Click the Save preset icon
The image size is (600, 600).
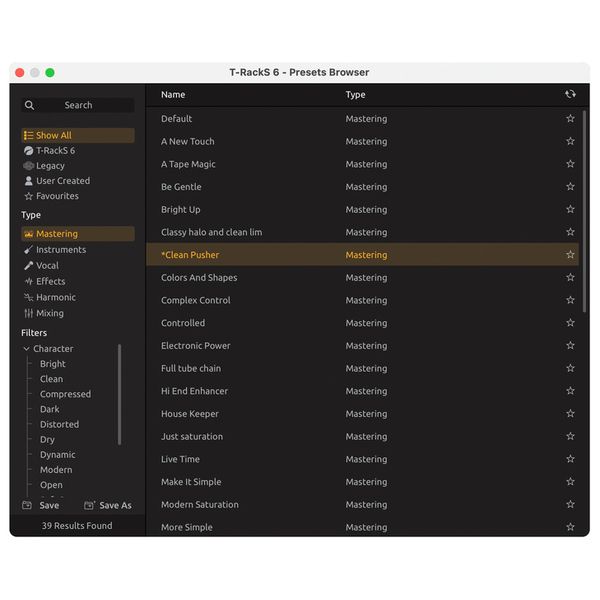pos(27,506)
